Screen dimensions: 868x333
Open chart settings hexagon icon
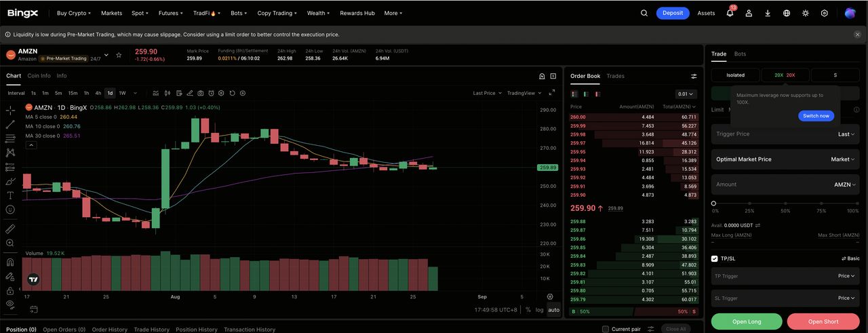222,93
